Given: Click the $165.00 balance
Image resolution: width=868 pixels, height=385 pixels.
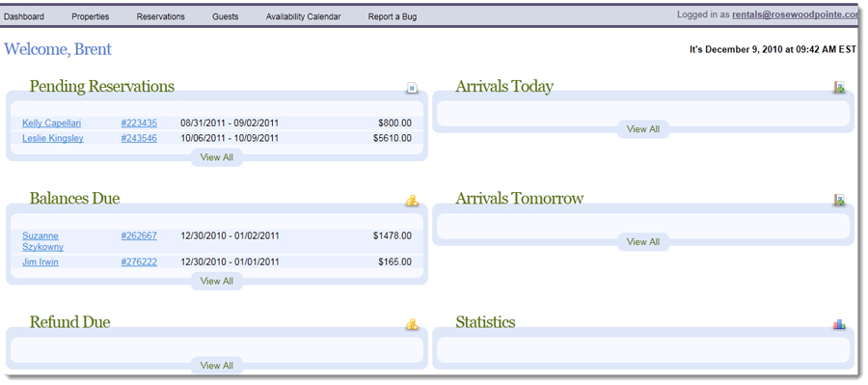Looking at the screenshot, I should pos(395,262).
